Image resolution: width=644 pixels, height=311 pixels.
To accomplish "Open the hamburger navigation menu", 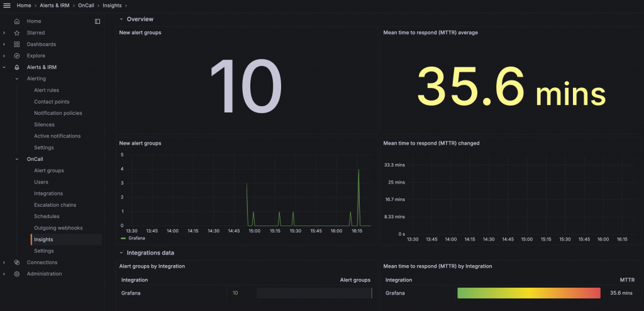I will (7, 5).
